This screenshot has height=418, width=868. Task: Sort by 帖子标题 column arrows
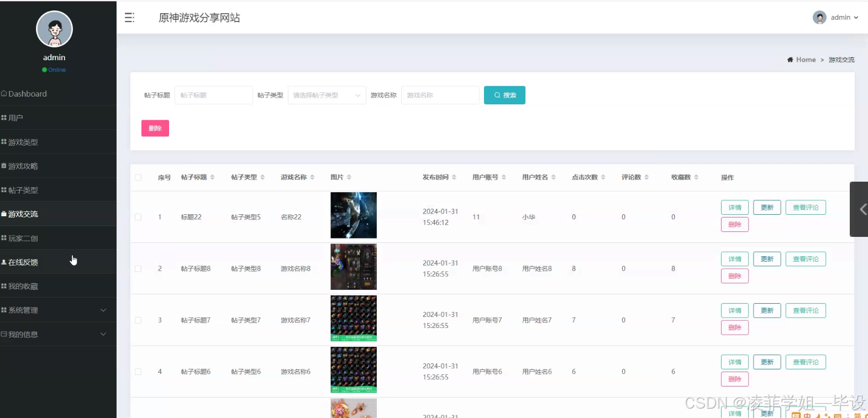[212, 177]
